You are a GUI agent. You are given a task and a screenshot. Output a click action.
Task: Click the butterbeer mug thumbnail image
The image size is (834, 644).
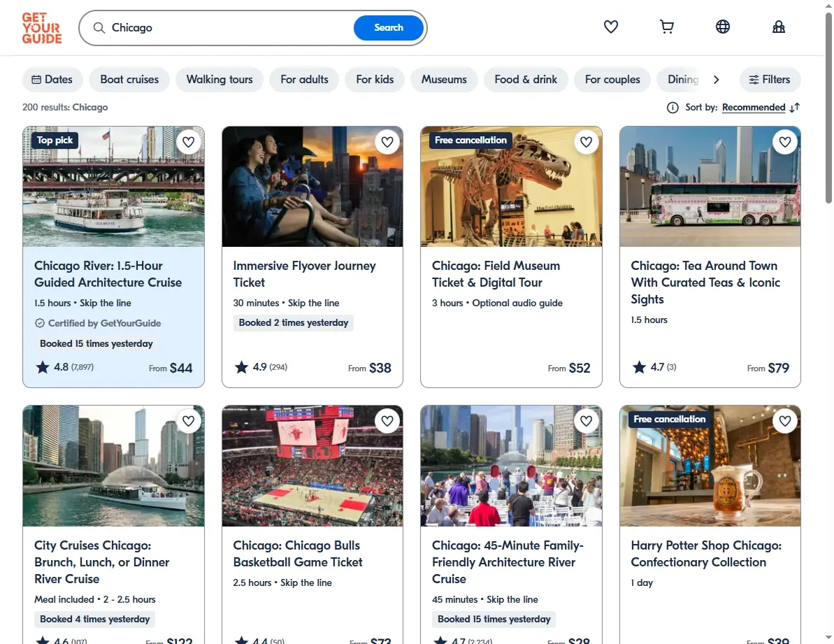pyautogui.click(x=710, y=466)
